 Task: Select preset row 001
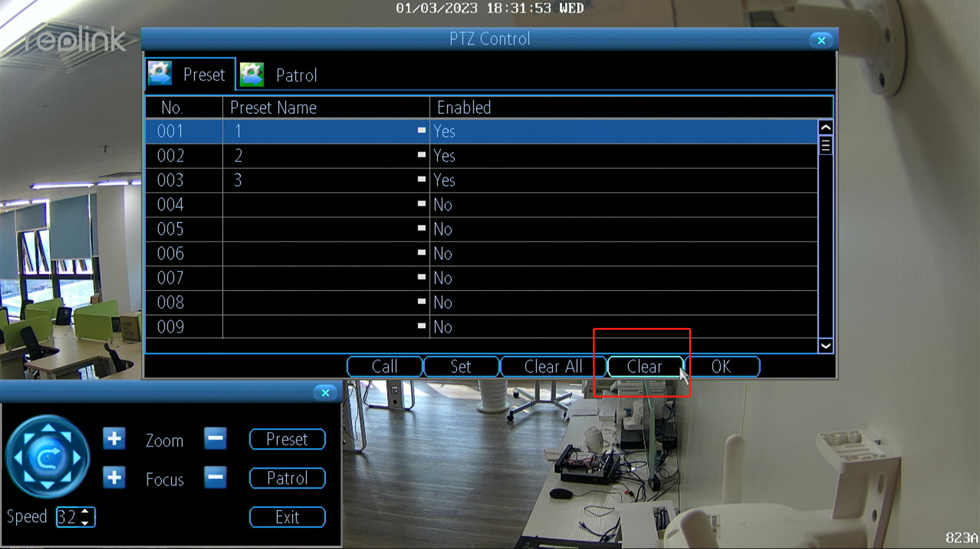pos(481,131)
